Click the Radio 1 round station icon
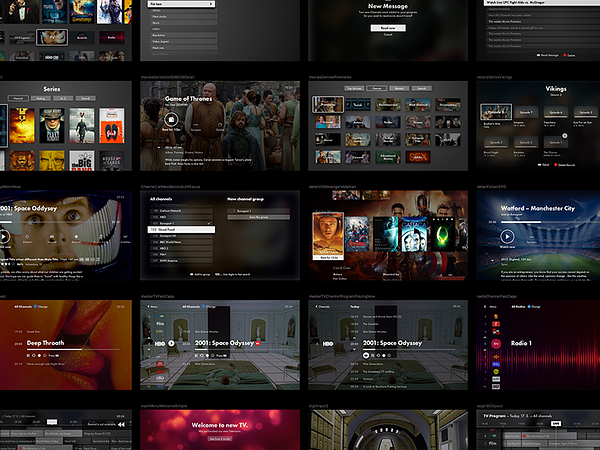The width and height of the screenshot is (600, 450). click(496, 344)
